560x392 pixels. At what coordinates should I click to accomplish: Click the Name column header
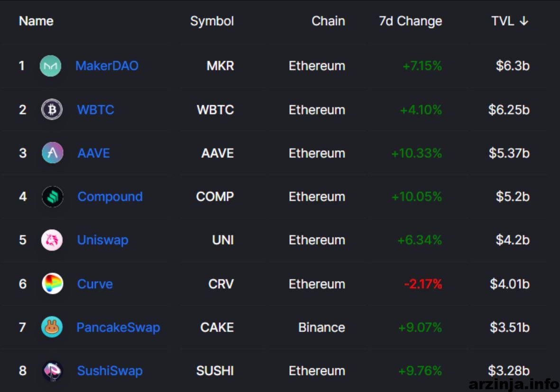(36, 21)
